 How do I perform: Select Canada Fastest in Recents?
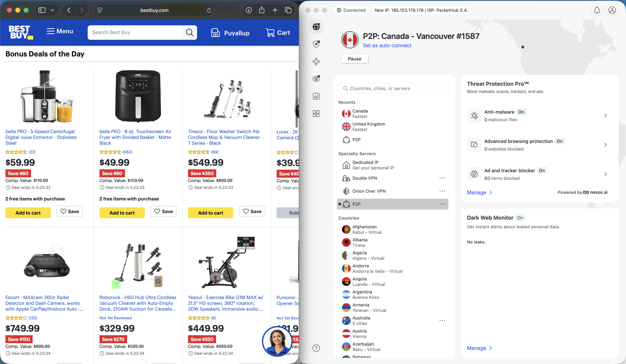coord(392,114)
